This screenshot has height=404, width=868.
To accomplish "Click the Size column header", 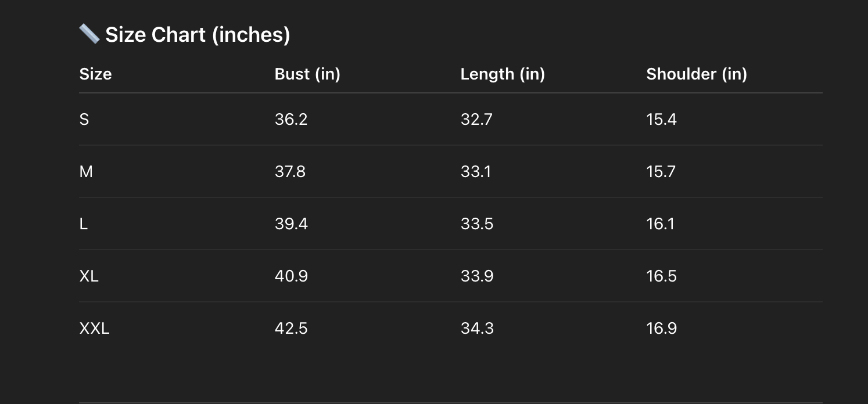I will [x=95, y=74].
